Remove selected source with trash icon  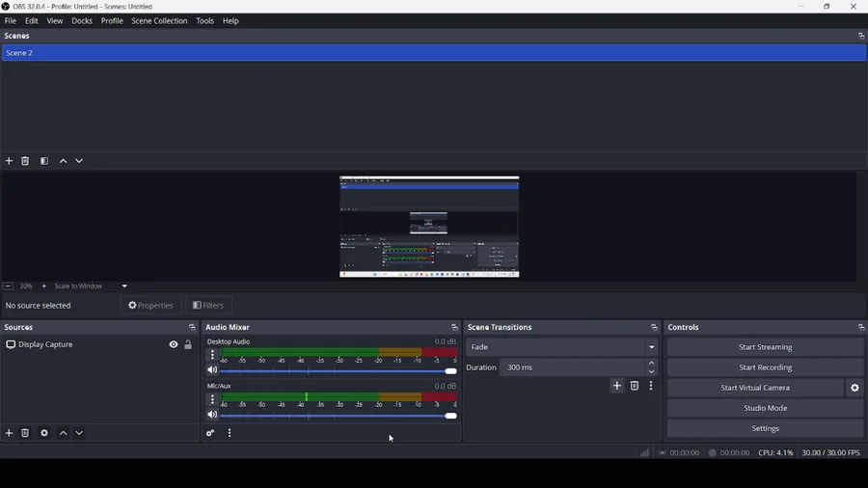pos(25,433)
